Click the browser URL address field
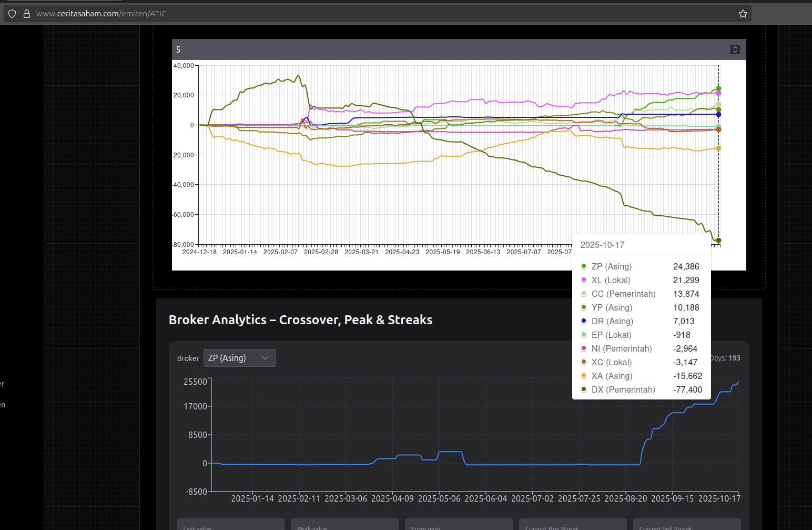 [368, 14]
